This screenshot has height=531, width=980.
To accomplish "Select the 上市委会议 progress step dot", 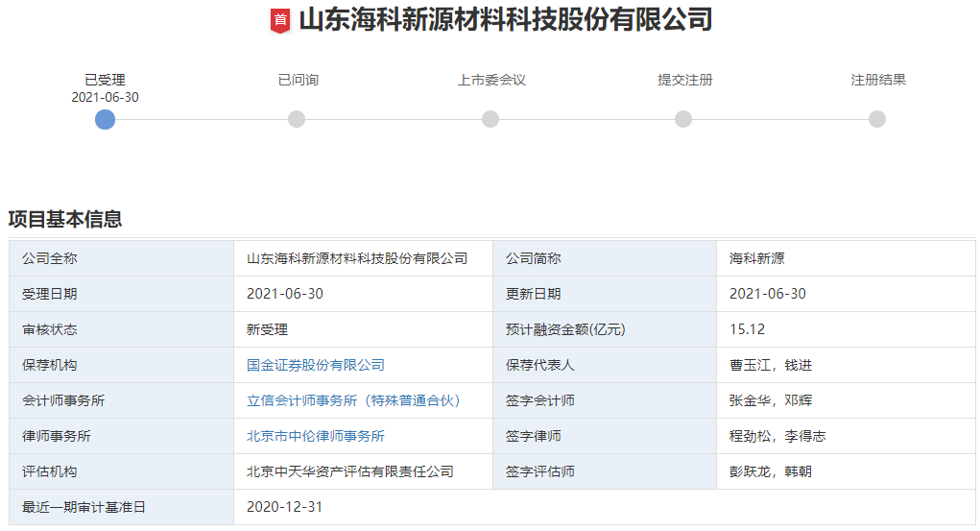I will (x=490, y=119).
